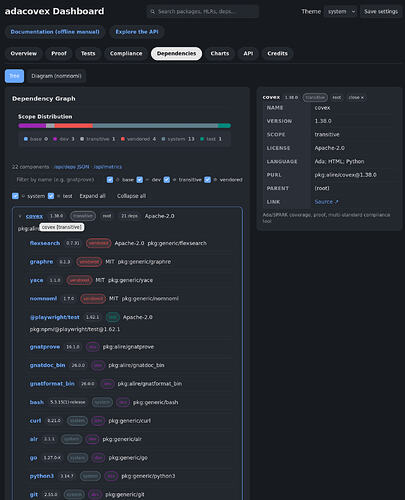This screenshot has width=405, height=500.
Task: Select the graphre dependency
Action: (41, 262)
